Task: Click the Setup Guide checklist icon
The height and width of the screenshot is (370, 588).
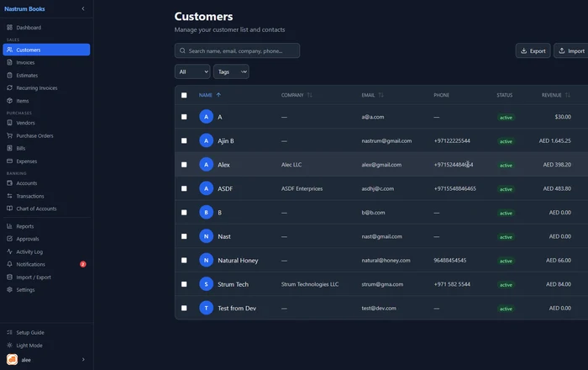Action: pos(10,332)
